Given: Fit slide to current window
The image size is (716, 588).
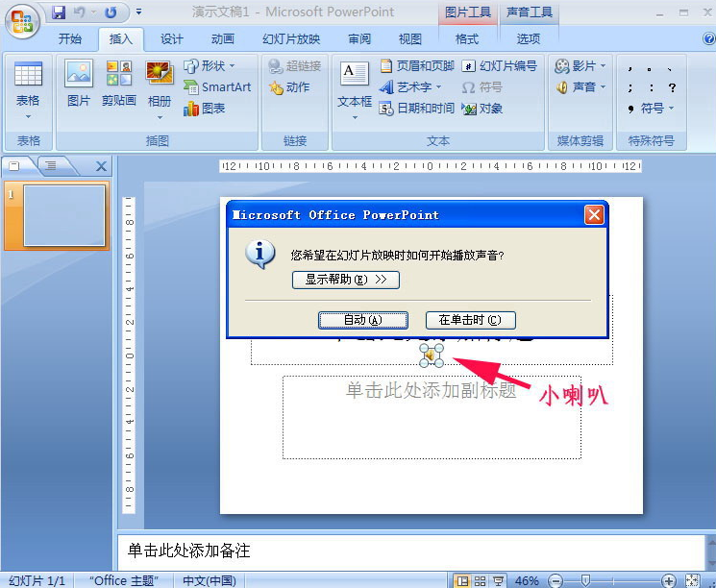Looking at the screenshot, I should [693, 580].
